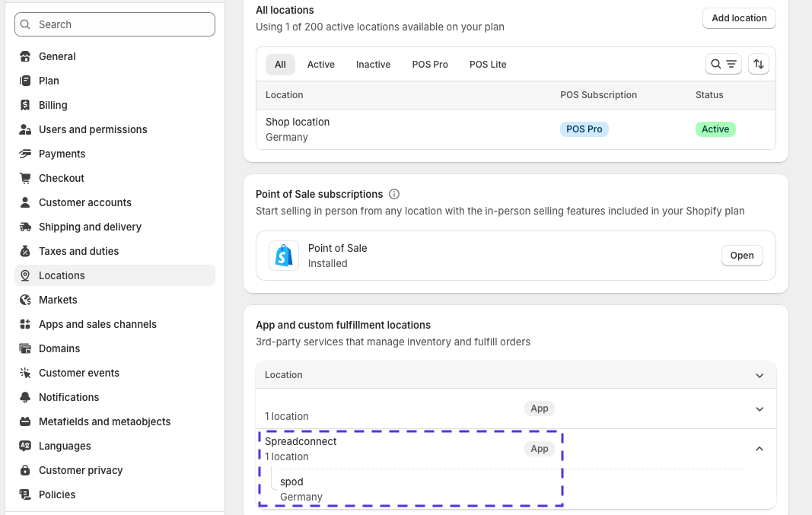Viewport: 812px width, 515px height.
Task: Open the POS Lite filter tab
Action: (x=488, y=64)
